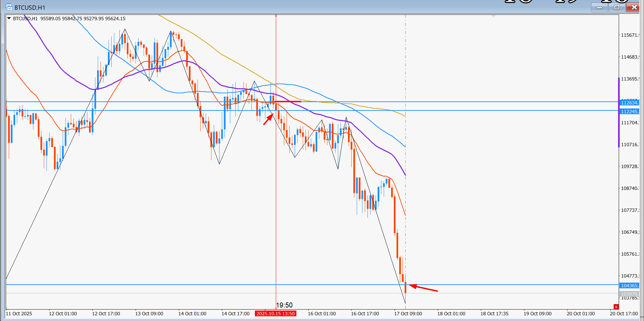Click the red 2025.10.15 13:50 date label

(275, 314)
